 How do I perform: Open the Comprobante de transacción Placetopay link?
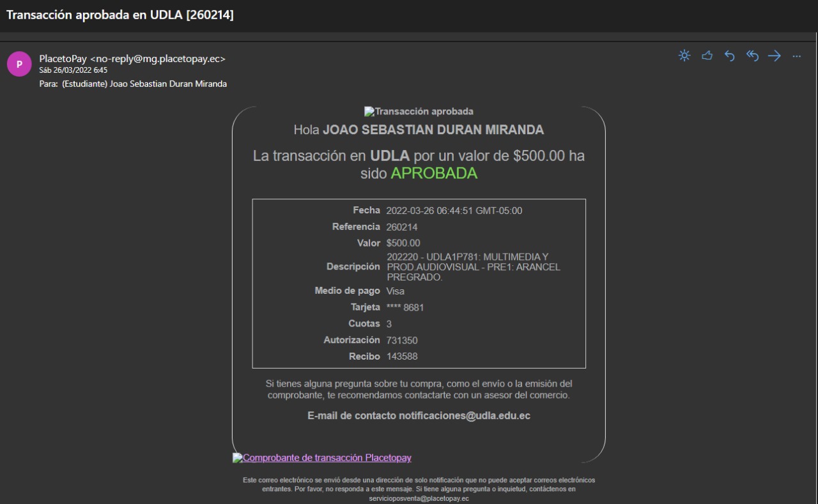click(322, 457)
